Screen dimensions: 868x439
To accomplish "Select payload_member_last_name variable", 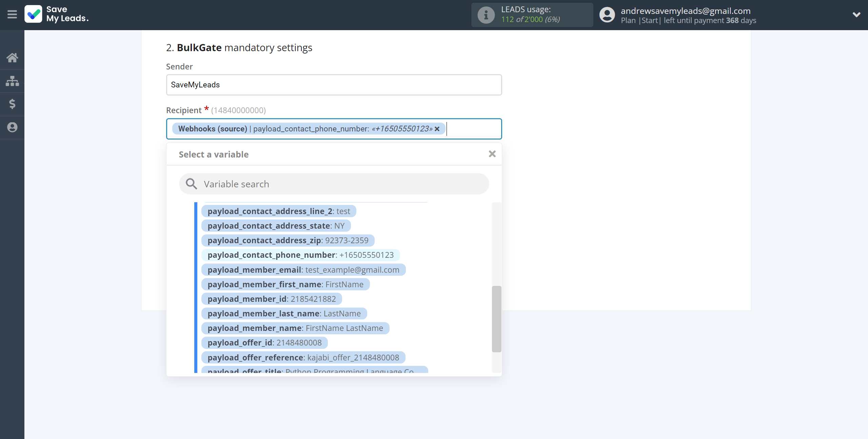I will [x=284, y=314].
